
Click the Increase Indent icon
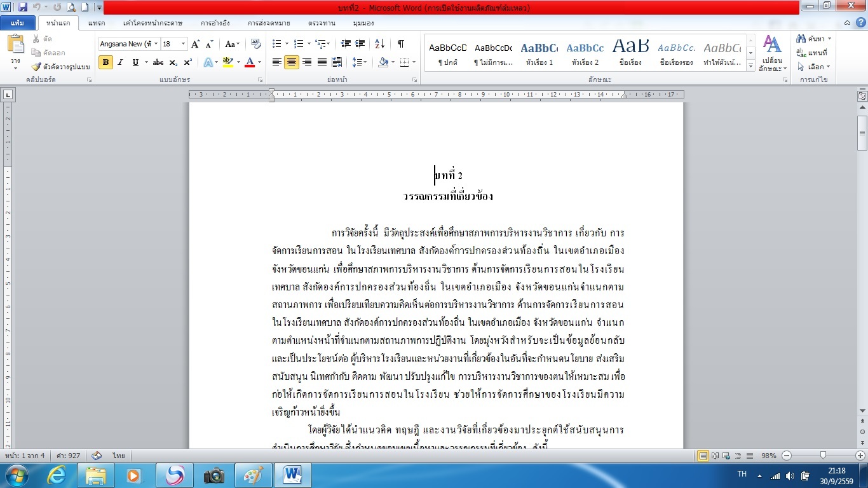click(x=360, y=44)
